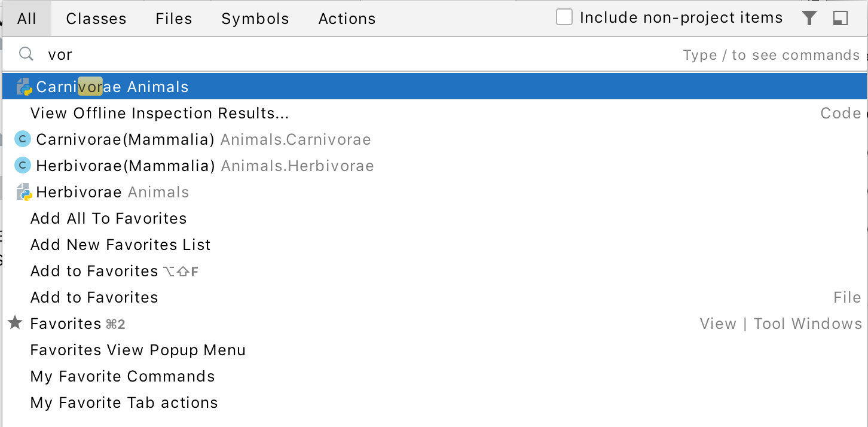Select the class icon for Carnivorae(Mammalia)
This screenshot has width=868, height=427.
click(x=22, y=139)
